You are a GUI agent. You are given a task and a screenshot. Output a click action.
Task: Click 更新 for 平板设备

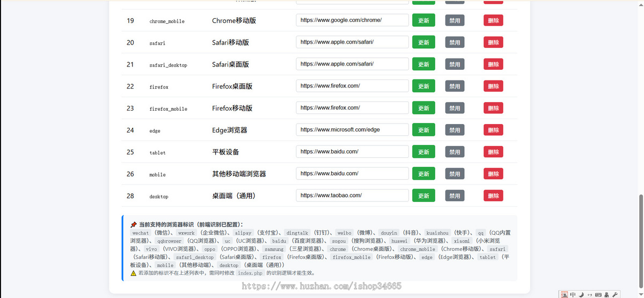423,152
